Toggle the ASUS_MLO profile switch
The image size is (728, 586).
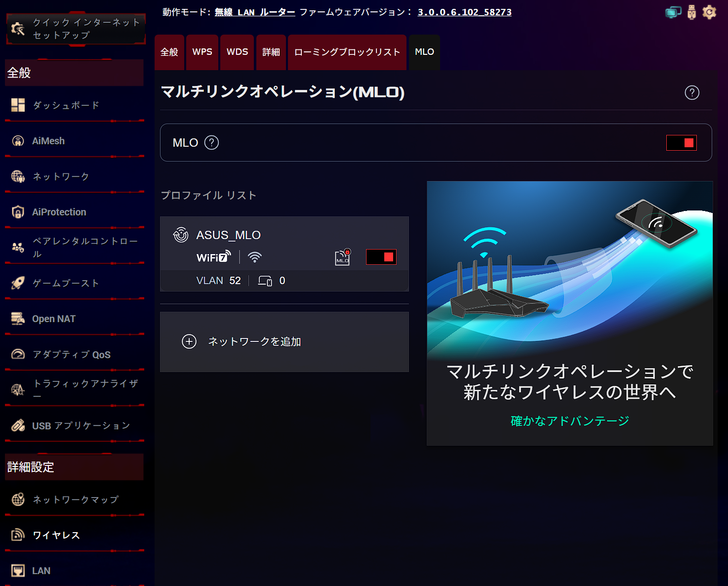(381, 257)
